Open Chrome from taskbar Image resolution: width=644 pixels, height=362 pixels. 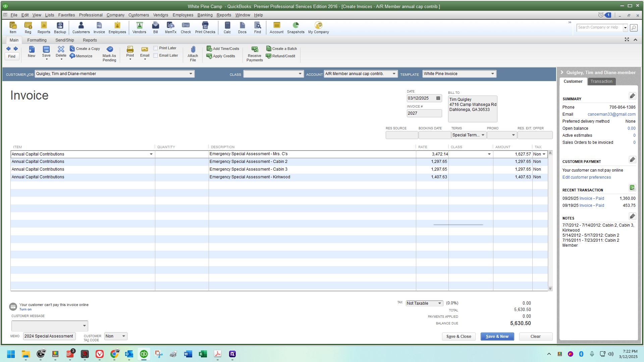(x=114, y=354)
